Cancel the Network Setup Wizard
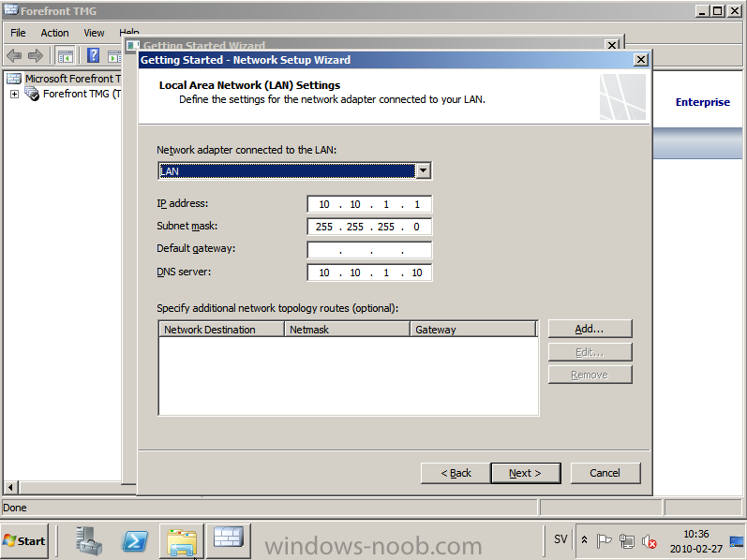 [x=605, y=473]
